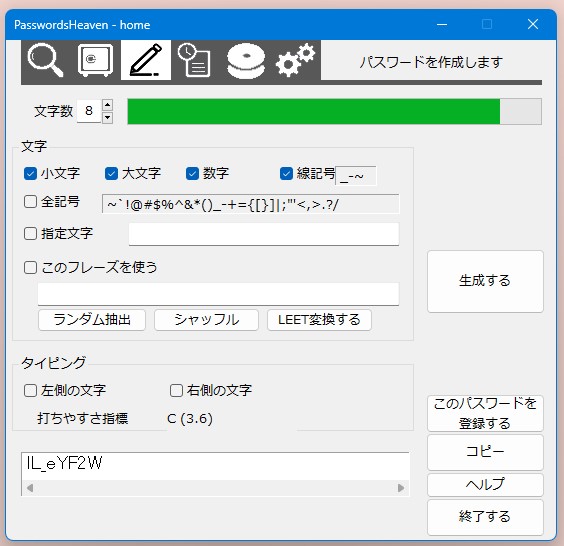Screen dimensions: 564x546
Task: Click the LEET変換する button
Action: pos(319,320)
